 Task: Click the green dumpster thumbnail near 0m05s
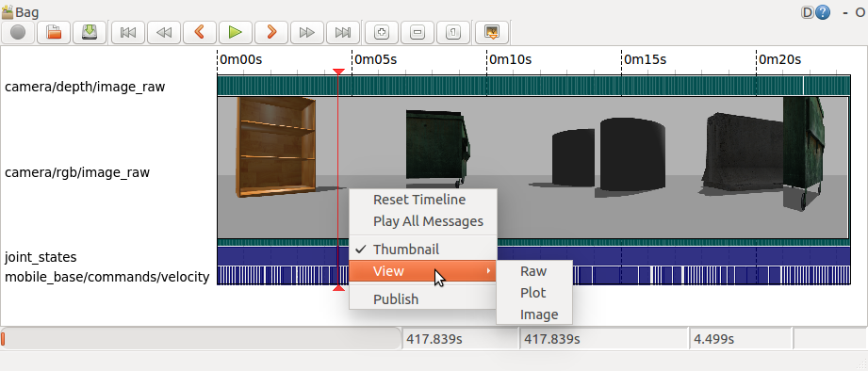point(438,148)
